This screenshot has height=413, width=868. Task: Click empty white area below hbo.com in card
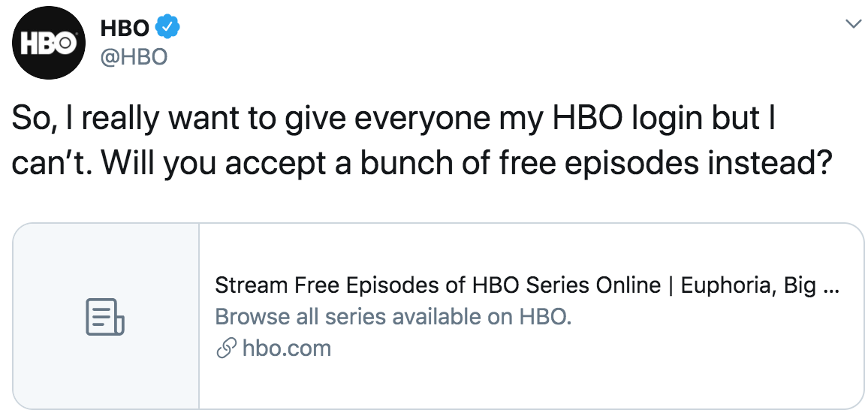pyautogui.click(x=532, y=384)
